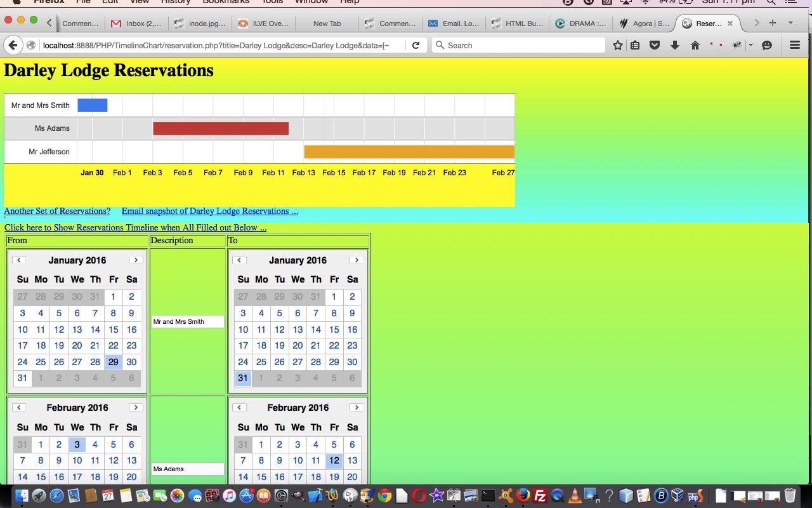Click Email snapshot of Darley Lodge Reservations link

click(x=209, y=211)
